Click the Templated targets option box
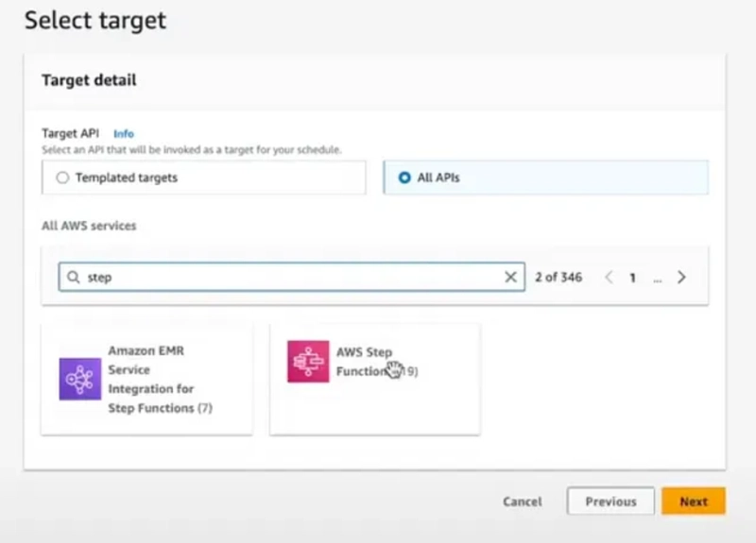The image size is (756, 543). click(x=203, y=178)
